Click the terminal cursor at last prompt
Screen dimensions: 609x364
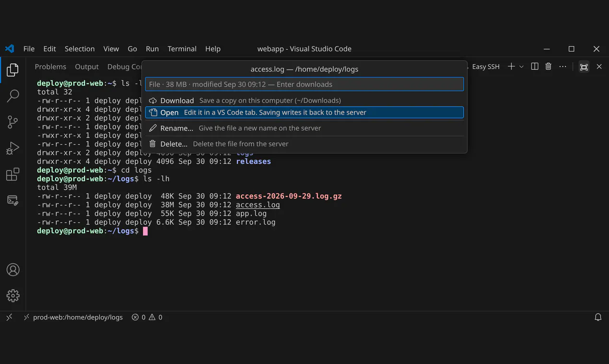click(145, 231)
